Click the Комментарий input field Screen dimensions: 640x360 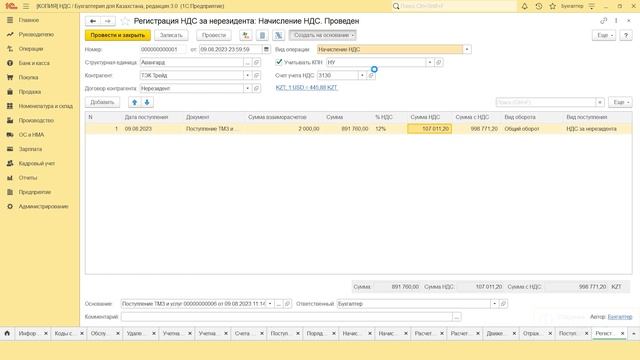pos(287,317)
